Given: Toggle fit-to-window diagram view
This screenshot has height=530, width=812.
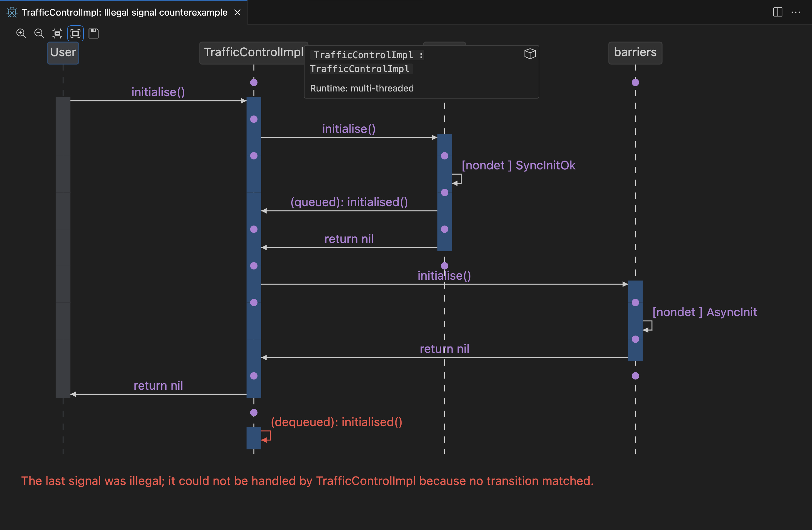Looking at the screenshot, I should [x=75, y=33].
